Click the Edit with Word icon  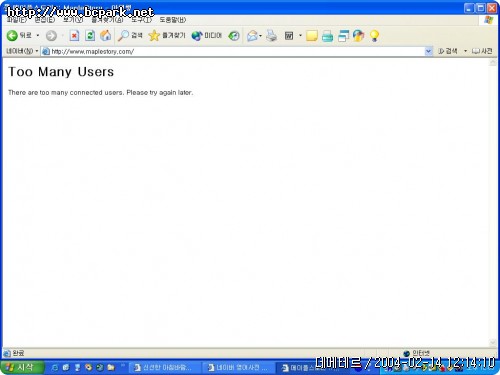(x=289, y=36)
